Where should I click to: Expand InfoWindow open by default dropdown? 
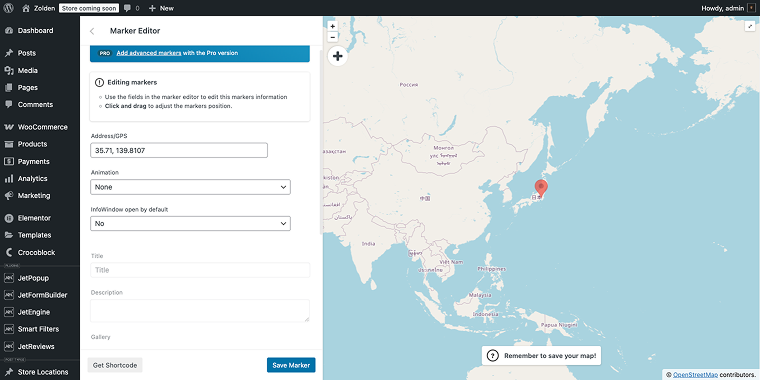pos(190,223)
